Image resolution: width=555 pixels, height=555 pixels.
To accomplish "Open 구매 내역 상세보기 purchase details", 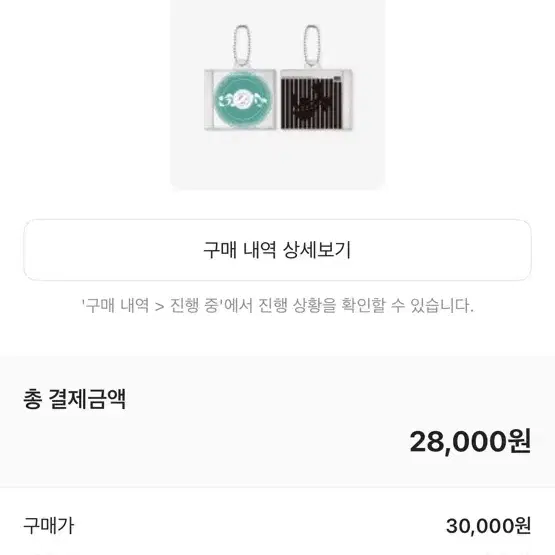I will 277,250.
